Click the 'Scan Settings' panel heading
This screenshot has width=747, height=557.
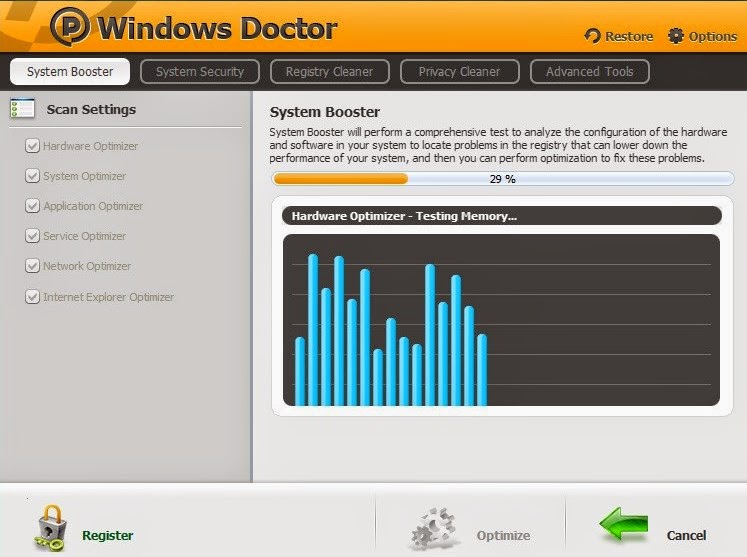click(91, 110)
